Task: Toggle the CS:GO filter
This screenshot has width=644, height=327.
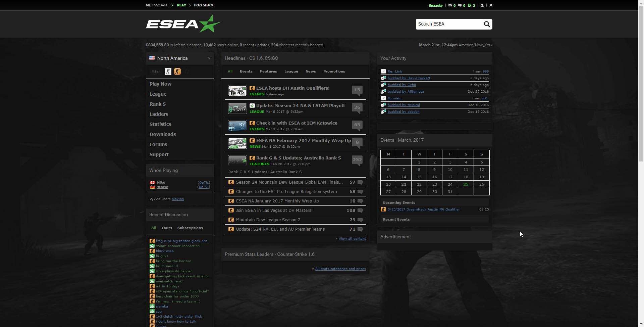Action: click(177, 72)
